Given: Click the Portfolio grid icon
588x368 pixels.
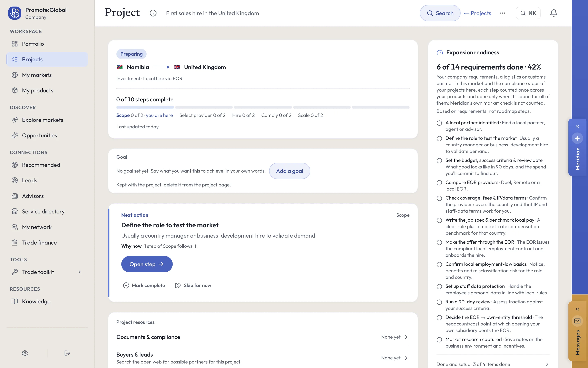Looking at the screenshot, I should (x=14, y=44).
